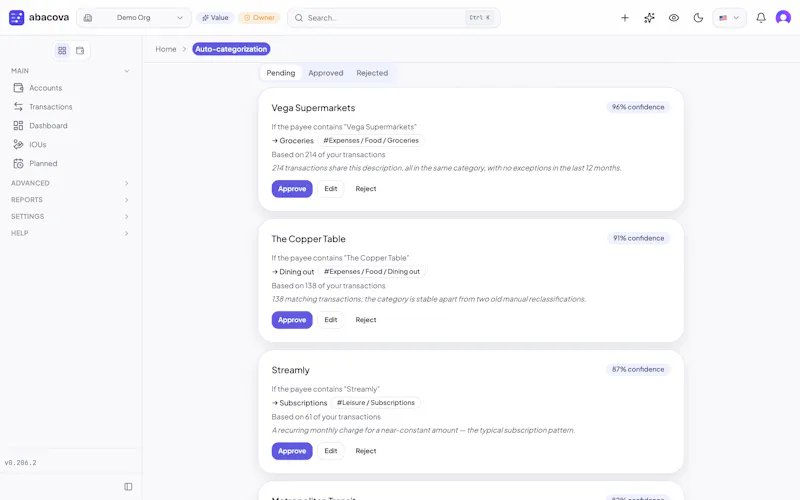Open the AI sparkle assistant icon
This screenshot has width=800, height=500.
(649, 18)
